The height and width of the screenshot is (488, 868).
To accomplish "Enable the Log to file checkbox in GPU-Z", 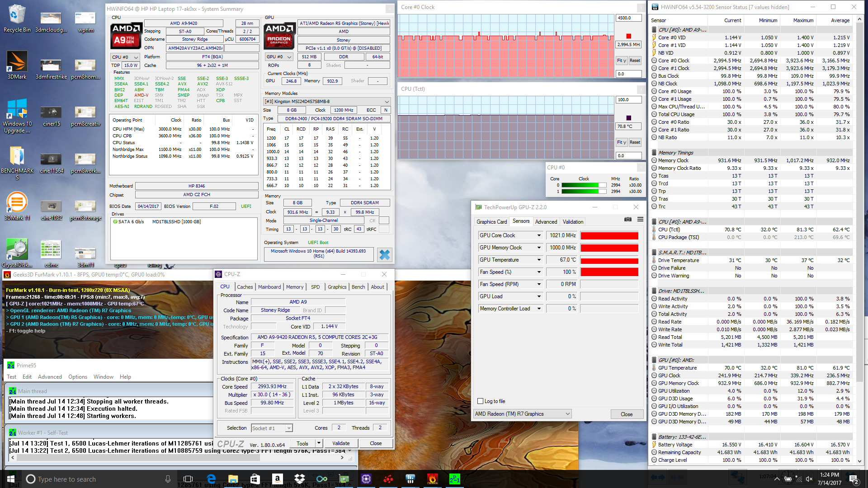I will [x=481, y=401].
